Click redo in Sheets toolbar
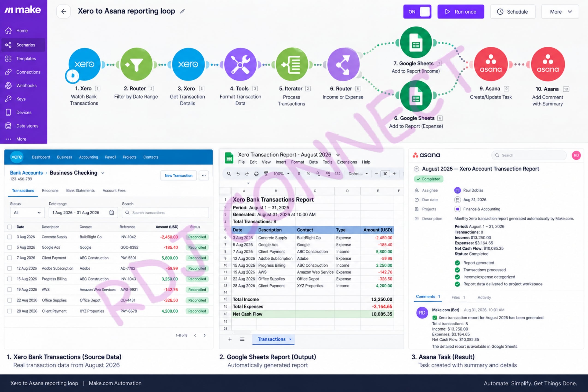 [247, 174]
